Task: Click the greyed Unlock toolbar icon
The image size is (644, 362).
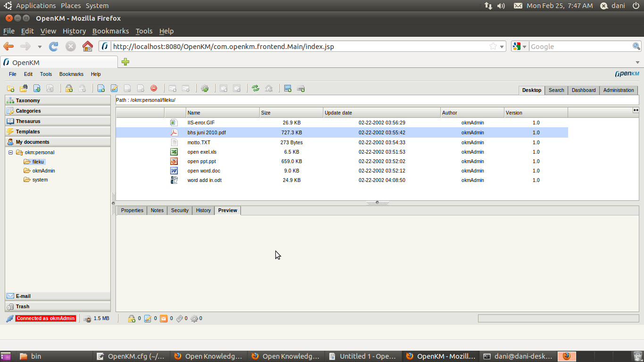Action: click(x=82, y=88)
